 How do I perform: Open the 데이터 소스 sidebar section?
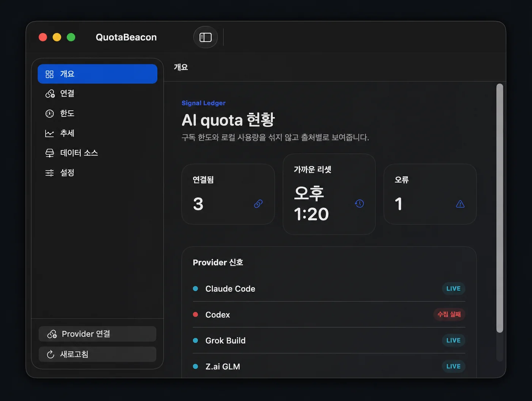coord(97,153)
